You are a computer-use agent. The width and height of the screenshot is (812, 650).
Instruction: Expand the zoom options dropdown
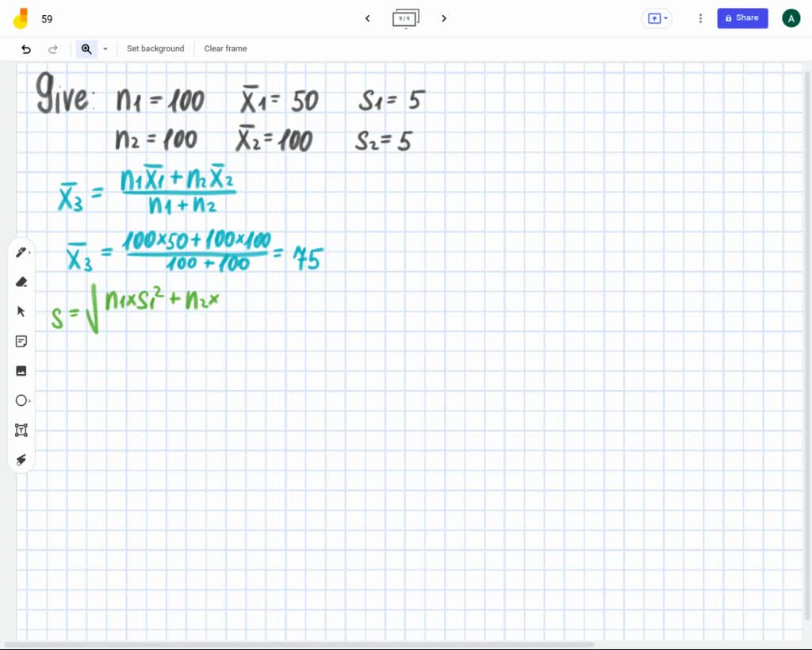coord(105,48)
